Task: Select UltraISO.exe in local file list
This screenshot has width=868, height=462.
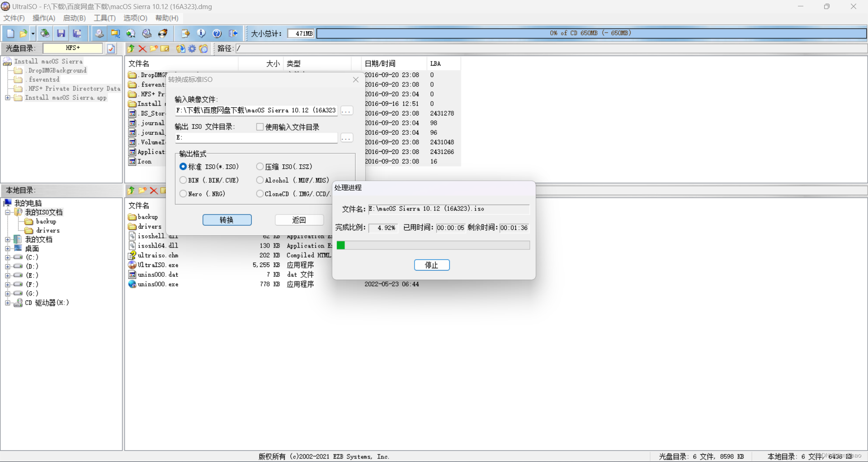Action: coord(158,265)
